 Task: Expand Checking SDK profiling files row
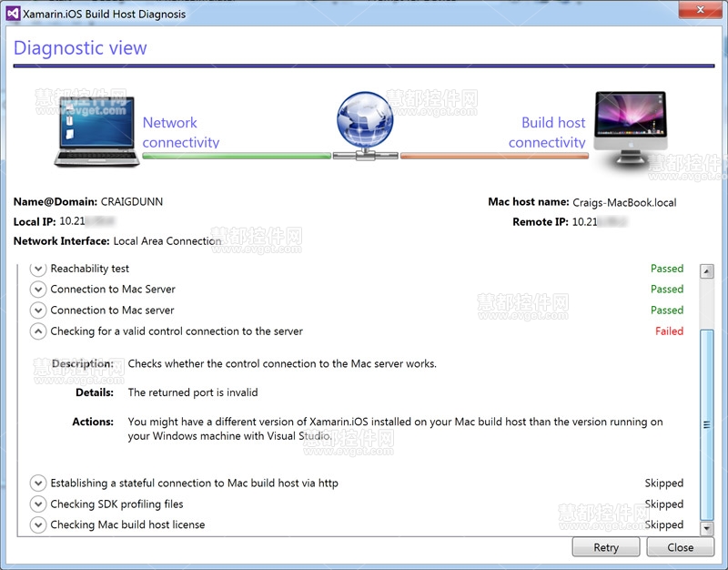pos(38,504)
